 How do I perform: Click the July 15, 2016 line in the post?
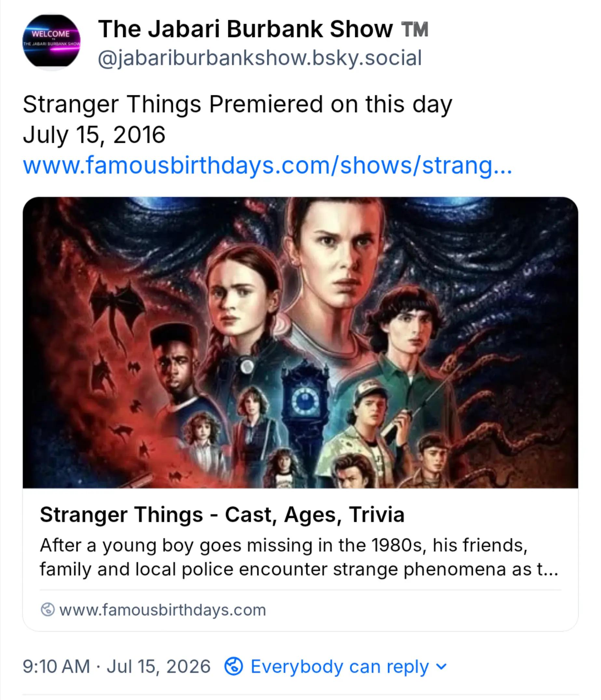[94, 135]
